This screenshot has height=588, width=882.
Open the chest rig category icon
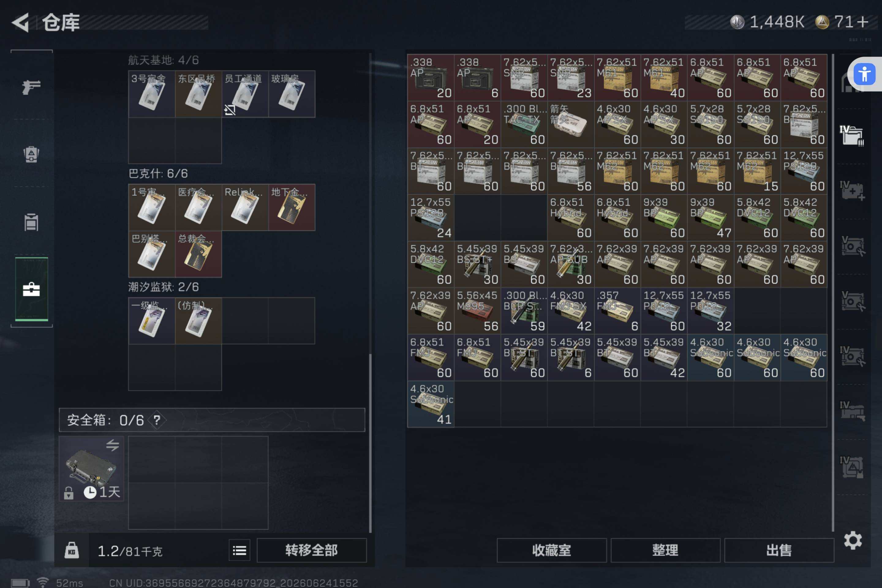point(31,222)
